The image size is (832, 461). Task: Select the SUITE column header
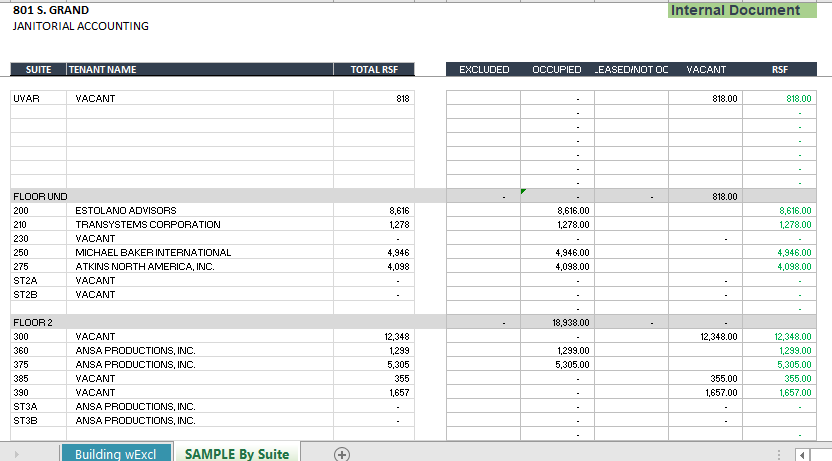click(x=38, y=69)
